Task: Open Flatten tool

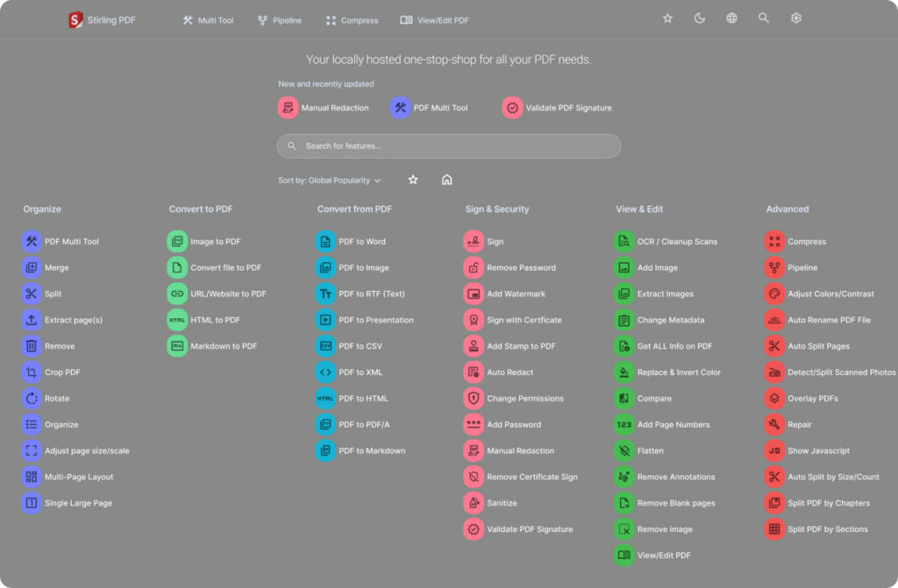Action: tap(639, 450)
